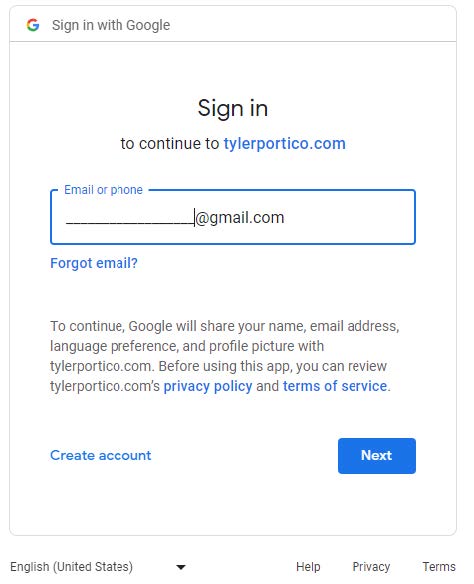This screenshot has width=474, height=584.
Task: Click the Google data sharing notice paragraph
Action: click(x=225, y=356)
